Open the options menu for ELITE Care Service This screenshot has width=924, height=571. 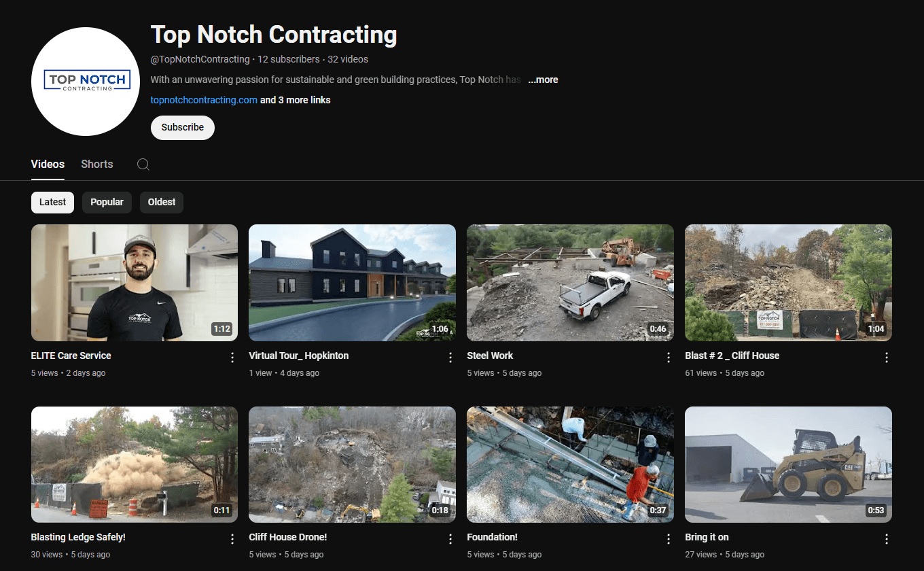[232, 358]
